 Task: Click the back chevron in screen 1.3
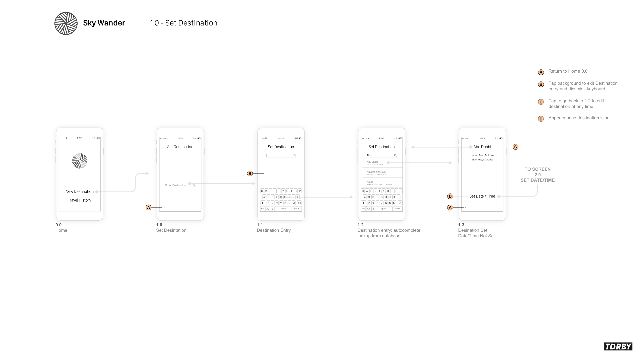coord(466,207)
